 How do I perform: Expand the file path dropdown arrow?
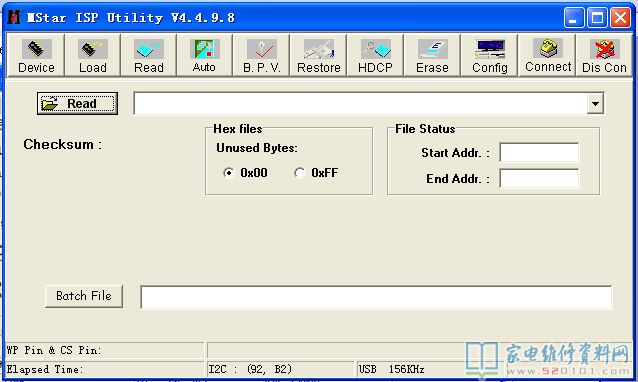pos(595,104)
